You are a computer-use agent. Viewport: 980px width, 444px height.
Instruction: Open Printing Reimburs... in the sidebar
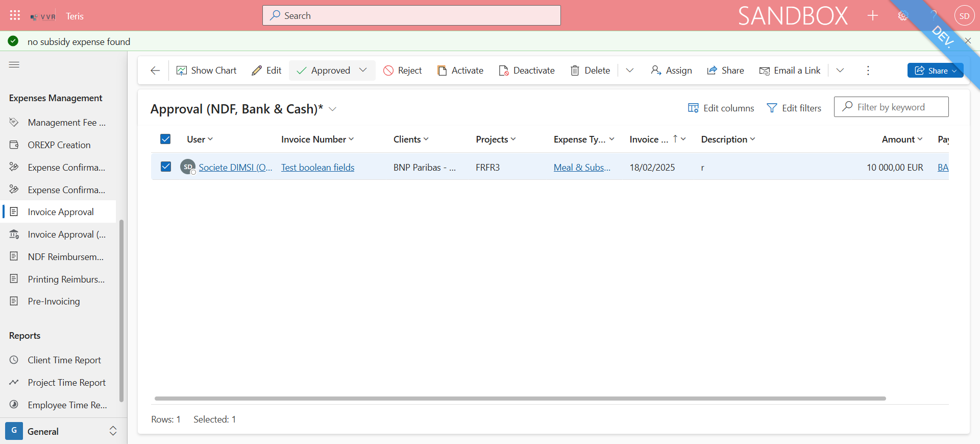pos(58,279)
